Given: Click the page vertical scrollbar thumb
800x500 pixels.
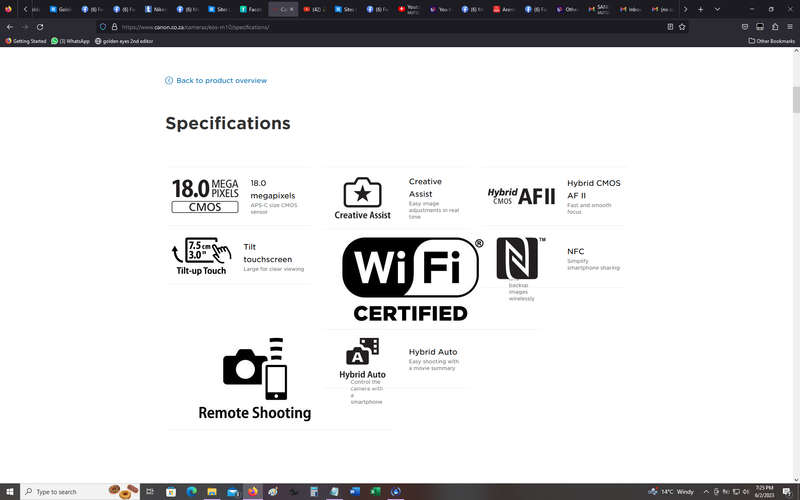Looking at the screenshot, I should pos(796,99).
